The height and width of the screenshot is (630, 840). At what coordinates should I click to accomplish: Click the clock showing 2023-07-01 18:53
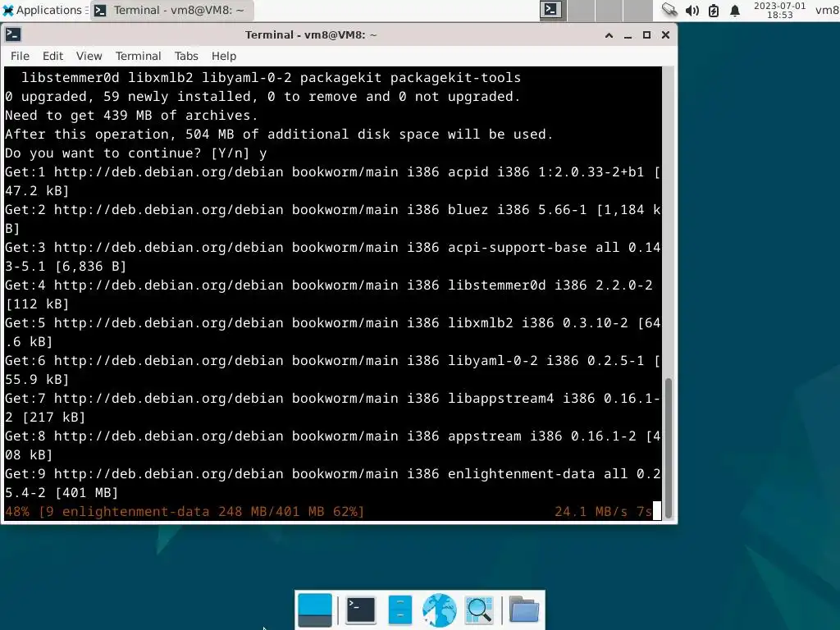(x=779, y=10)
